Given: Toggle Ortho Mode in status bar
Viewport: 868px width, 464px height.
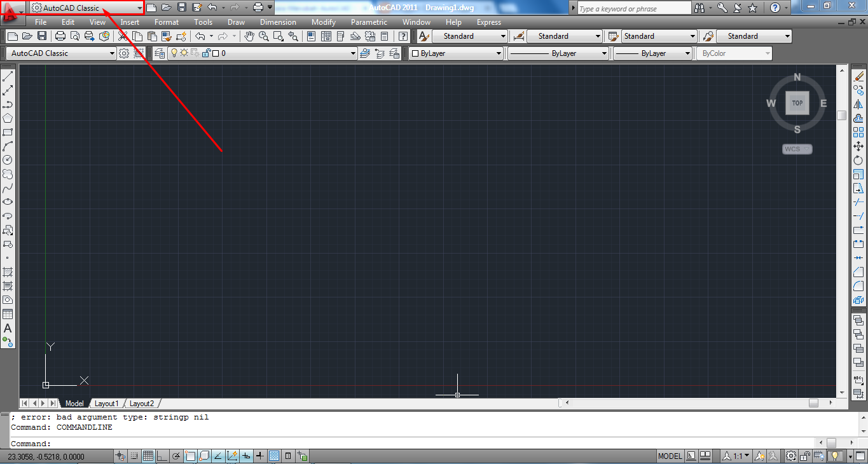Looking at the screenshot, I should (x=162, y=456).
